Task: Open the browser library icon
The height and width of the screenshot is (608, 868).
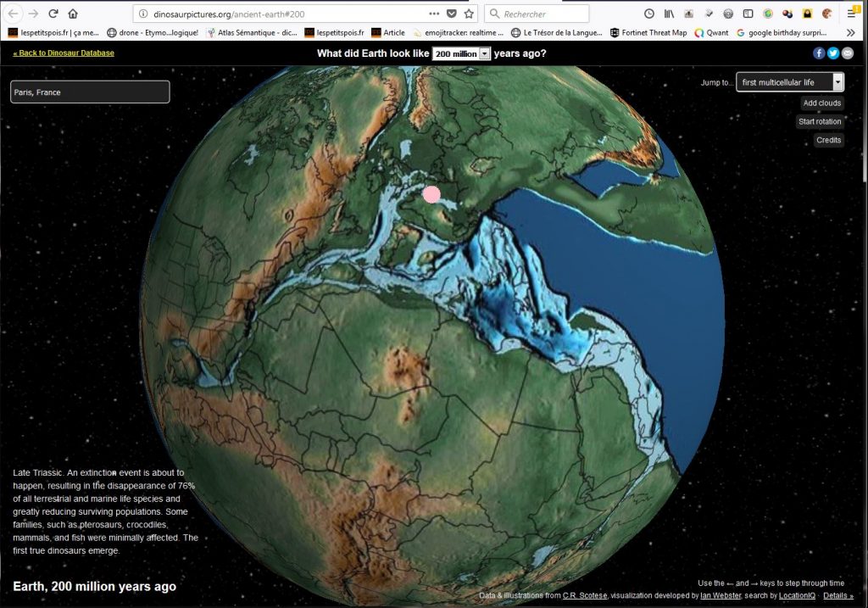Action: (669, 14)
